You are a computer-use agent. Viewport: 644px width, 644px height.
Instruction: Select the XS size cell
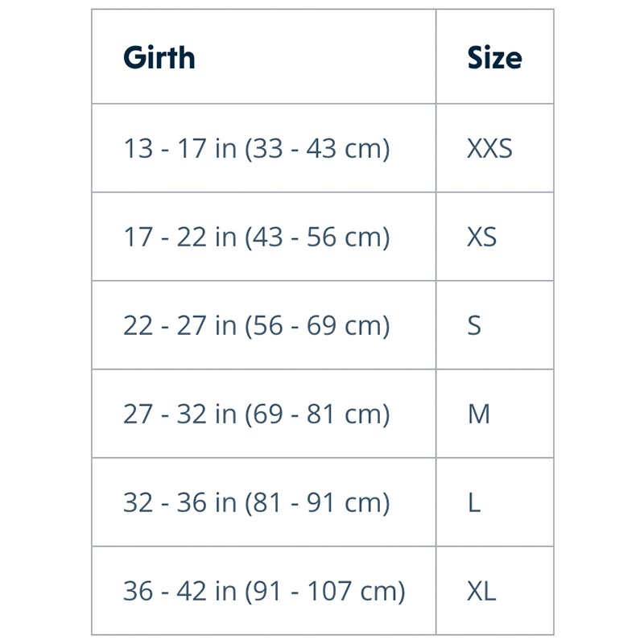(x=494, y=237)
